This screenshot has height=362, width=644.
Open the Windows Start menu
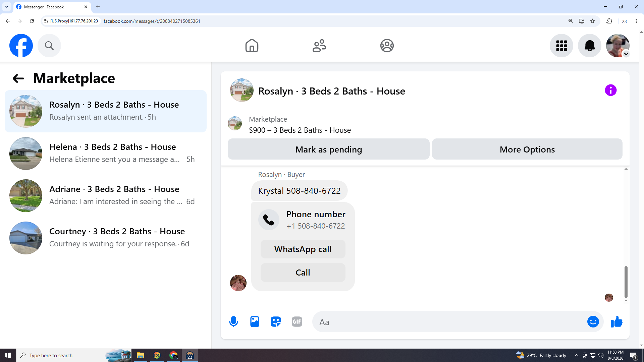click(x=8, y=355)
